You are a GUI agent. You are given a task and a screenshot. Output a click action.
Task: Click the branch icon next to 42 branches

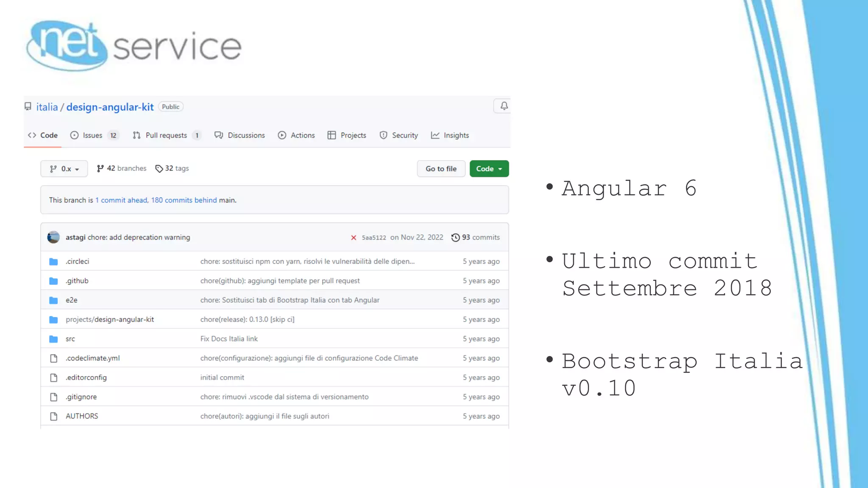pos(100,169)
